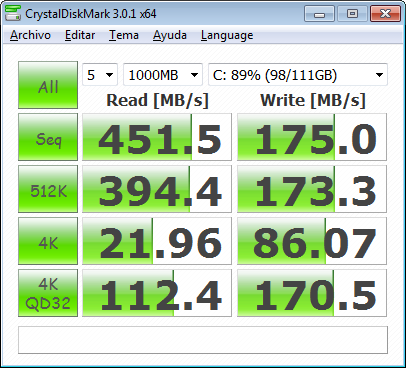Screen dimensions: 406x368
Task: Open the C: drive selection dropdown
Action: click(x=298, y=75)
